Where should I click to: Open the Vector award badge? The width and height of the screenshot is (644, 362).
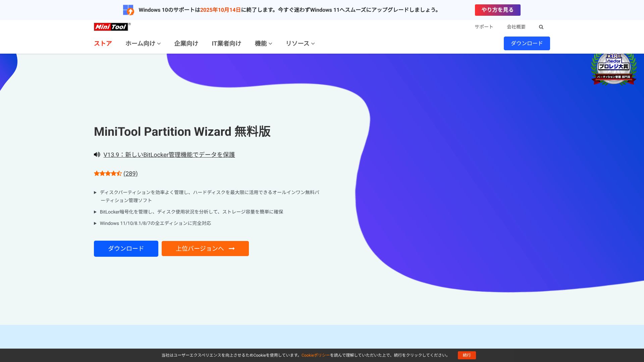click(x=613, y=69)
